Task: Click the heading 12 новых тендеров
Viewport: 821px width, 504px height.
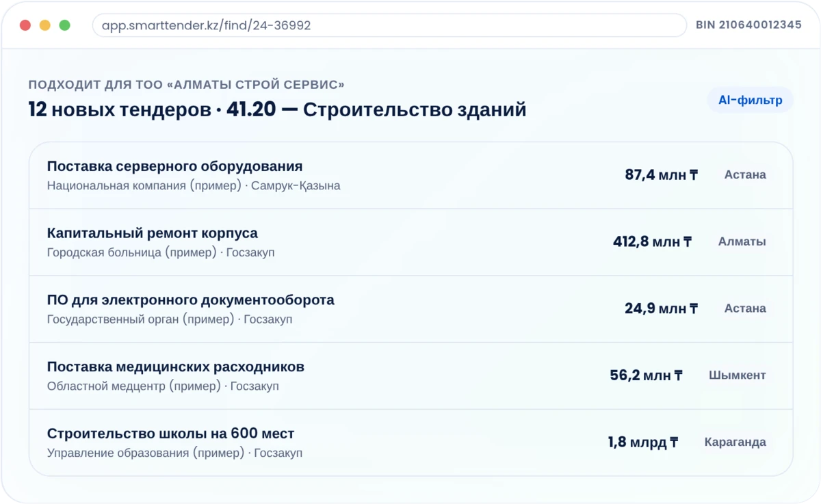Action: pos(120,110)
